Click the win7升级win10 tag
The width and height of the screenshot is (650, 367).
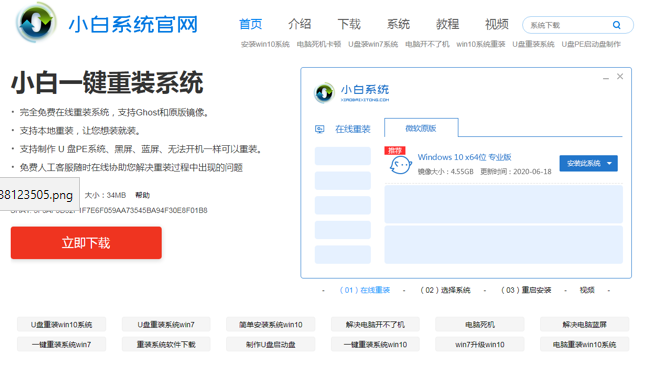[480, 344]
